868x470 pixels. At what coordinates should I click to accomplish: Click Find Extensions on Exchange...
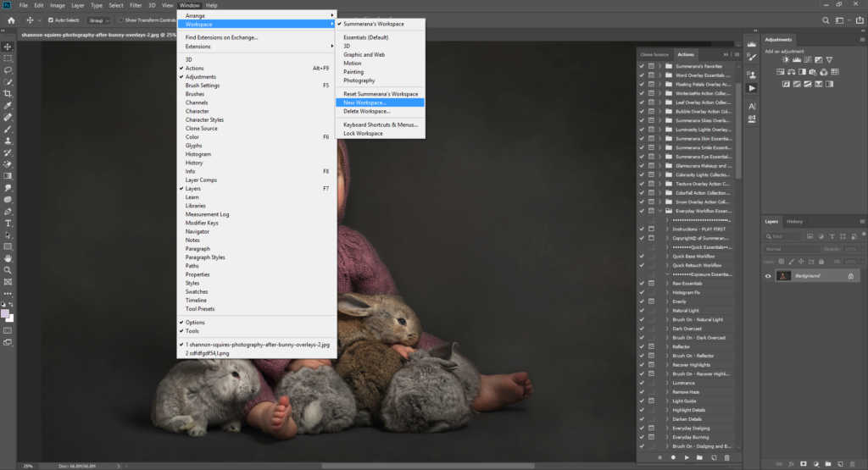click(x=257, y=37)
